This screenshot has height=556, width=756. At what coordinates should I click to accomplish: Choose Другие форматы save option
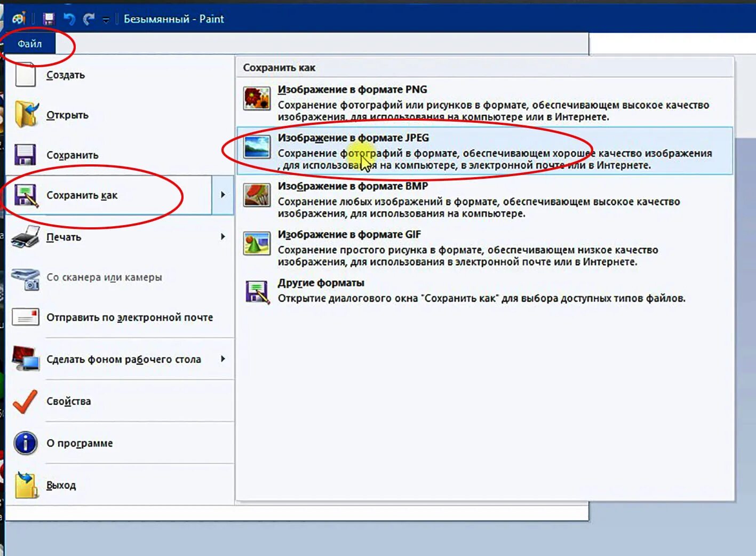[x=485, y=291]
